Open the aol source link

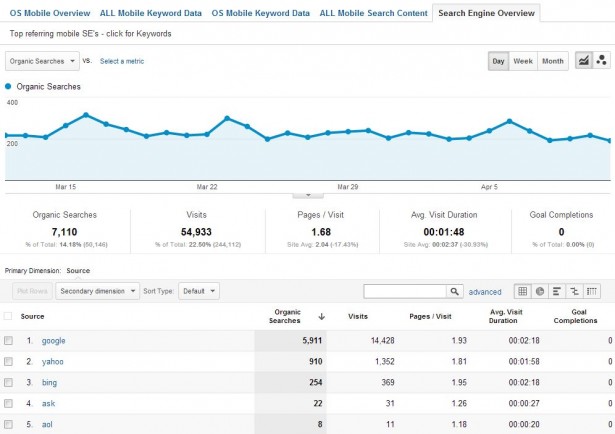click(47, 424)
